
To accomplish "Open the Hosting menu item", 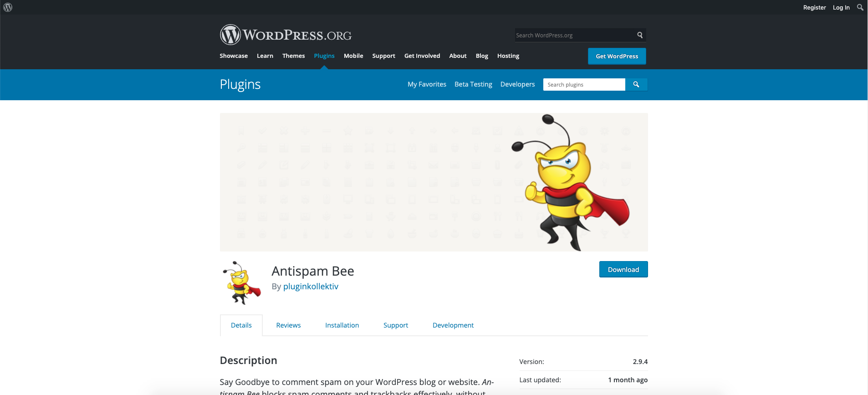I will coord(508,56).
